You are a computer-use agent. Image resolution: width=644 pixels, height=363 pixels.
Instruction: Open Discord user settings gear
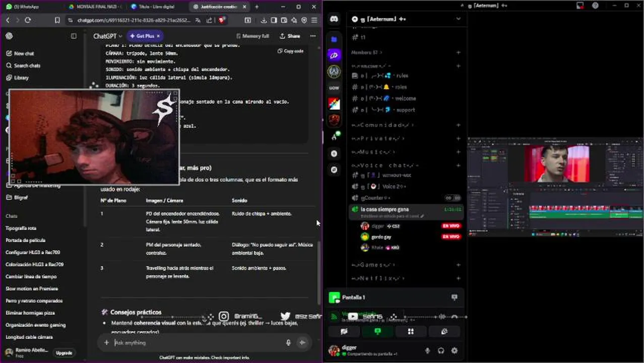coord(455,350)
